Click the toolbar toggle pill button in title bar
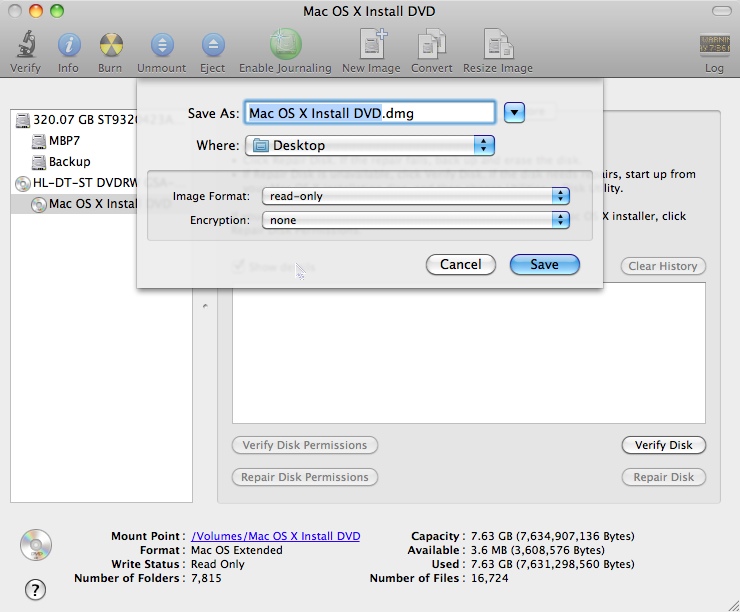740x612 pixels. pyautogui.click(x=722, y=11)
